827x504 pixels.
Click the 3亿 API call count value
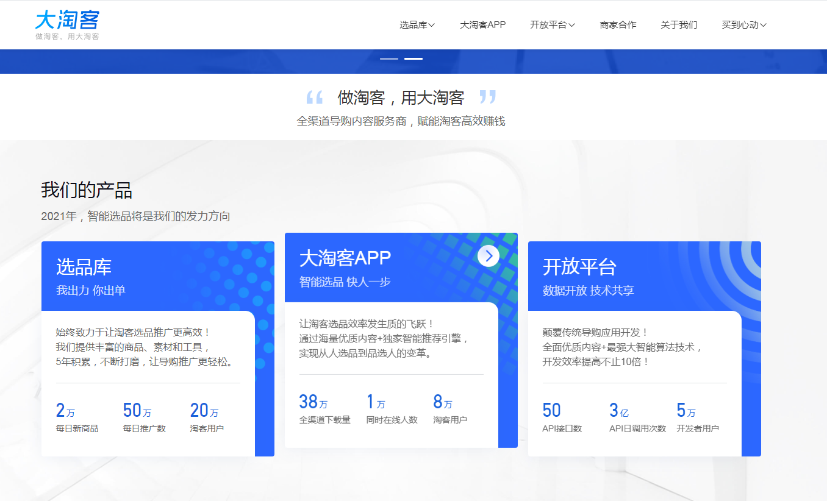pyautogui.click(x=619, y=410)
